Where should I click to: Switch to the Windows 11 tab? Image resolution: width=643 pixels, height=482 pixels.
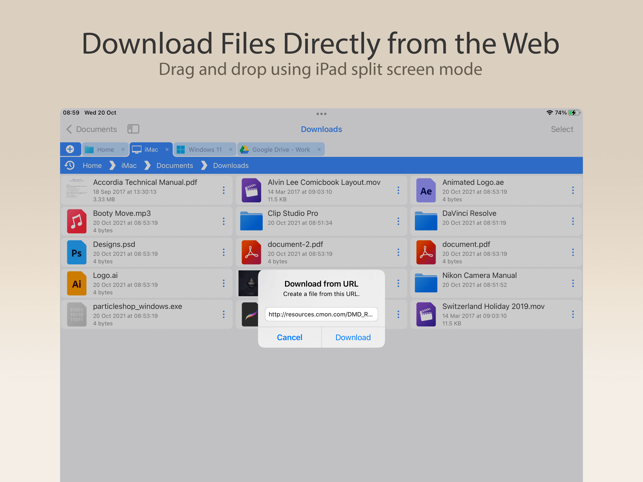[204, 149]
